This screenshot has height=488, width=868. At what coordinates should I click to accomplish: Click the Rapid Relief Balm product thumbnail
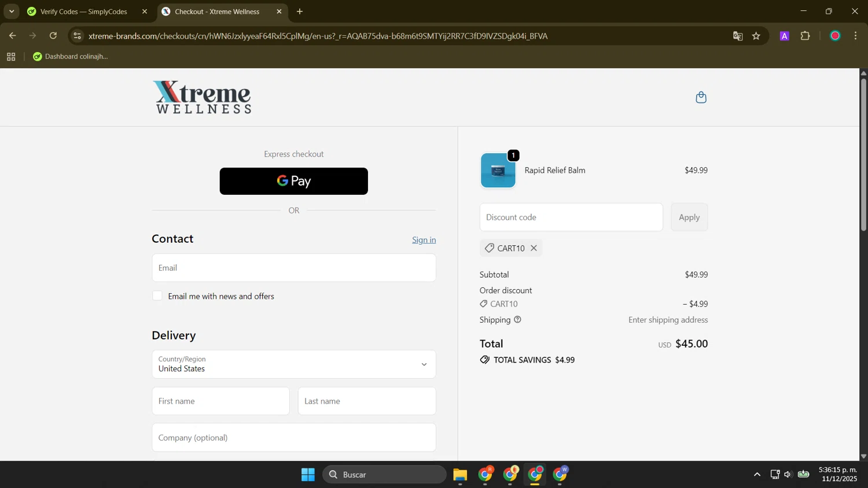[498, 171]
